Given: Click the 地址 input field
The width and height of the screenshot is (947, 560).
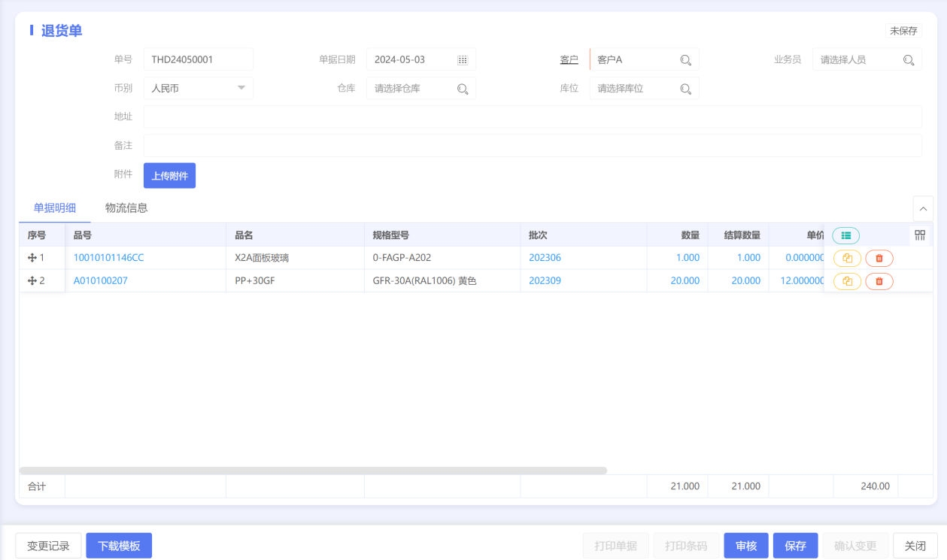Looking at the screenshot, I should tap(533, 117).
